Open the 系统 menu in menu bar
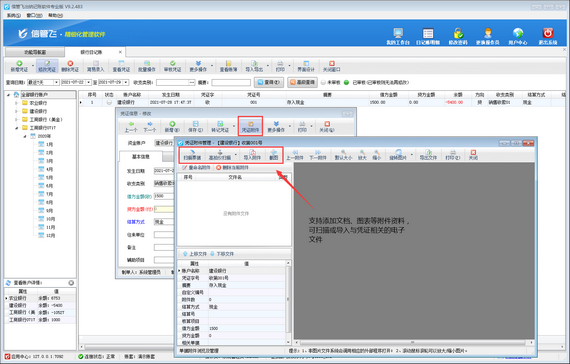 [14, 15]
